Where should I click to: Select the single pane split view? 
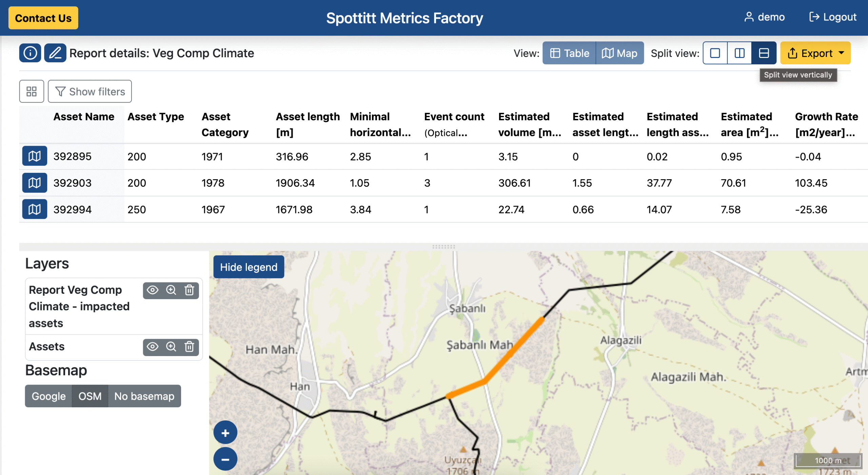(x=715, y=53)
